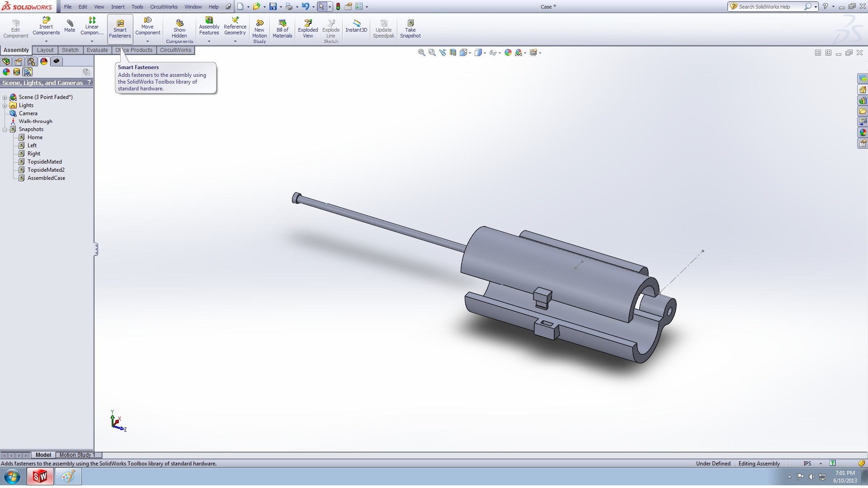Start a New Motion Study
This screenshot has height=488, width=868.
(259, 31)
